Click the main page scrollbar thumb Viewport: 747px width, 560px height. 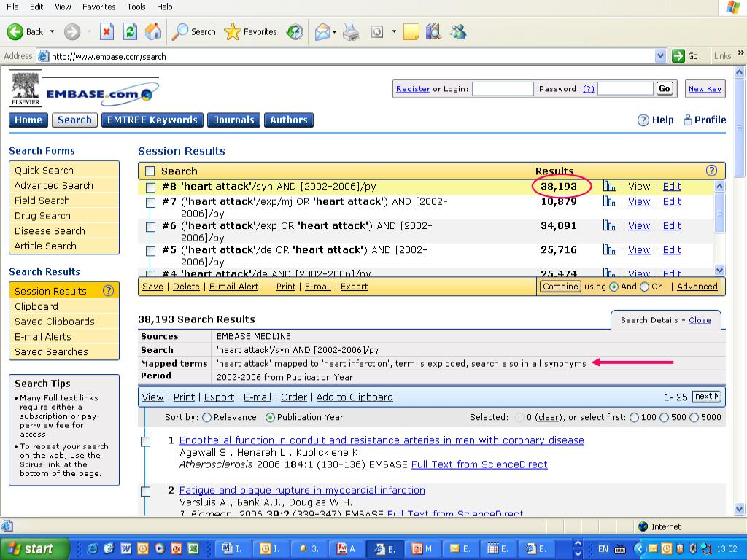[x=740, y=128]
